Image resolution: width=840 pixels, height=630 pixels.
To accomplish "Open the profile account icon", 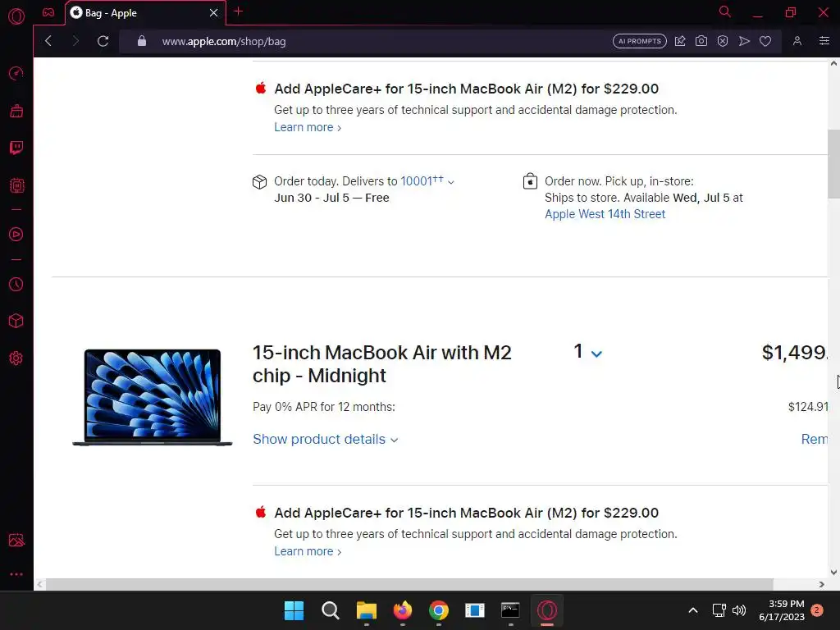I will (797, 41).
